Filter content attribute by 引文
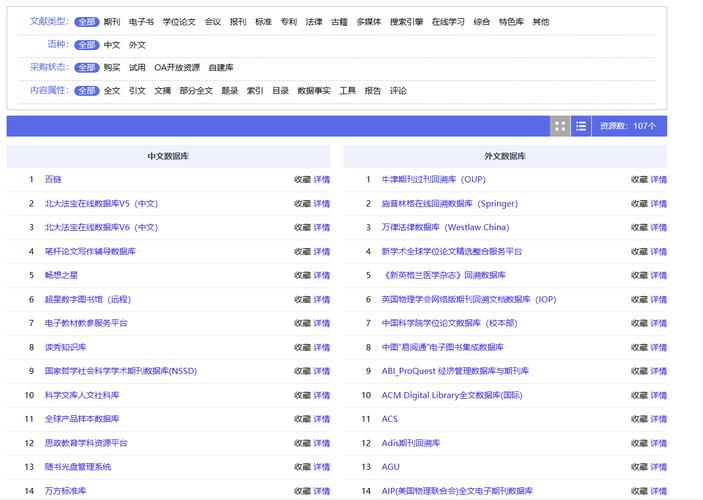 click(x=137, y=91)
